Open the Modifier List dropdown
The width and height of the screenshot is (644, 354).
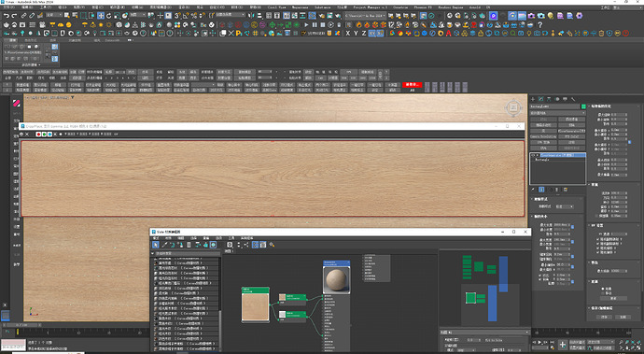click(557, 113)
